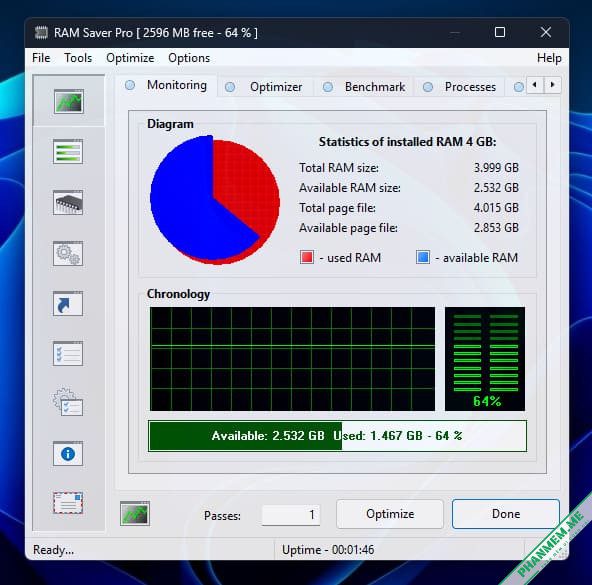Go to the Processes tab

coord(459,87)
